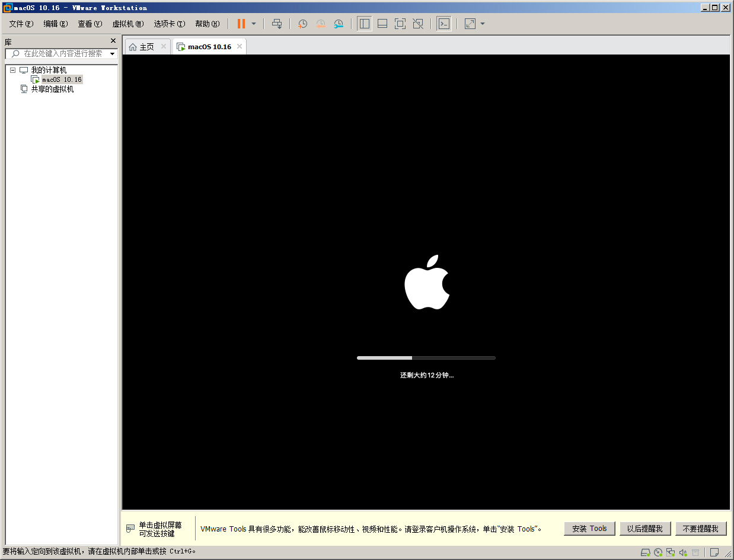Open the 查看 menu
Viewport: 734px width, 560px height.
(90, 24)
